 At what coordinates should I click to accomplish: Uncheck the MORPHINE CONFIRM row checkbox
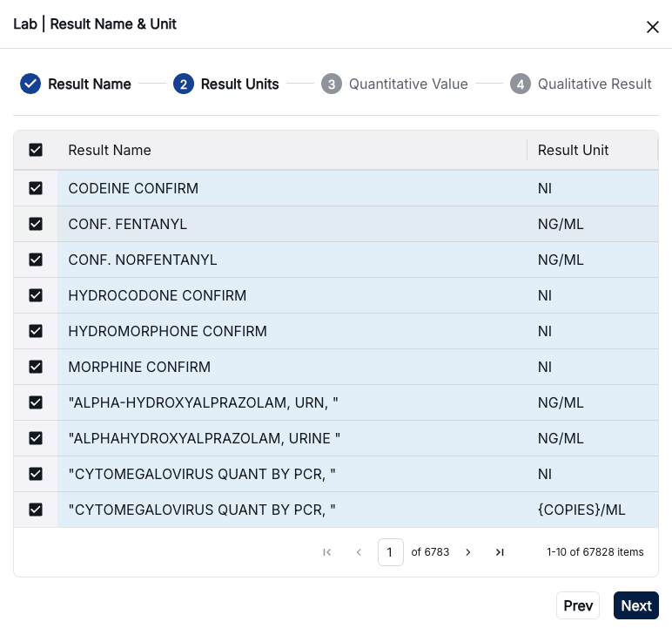(36, 367)
